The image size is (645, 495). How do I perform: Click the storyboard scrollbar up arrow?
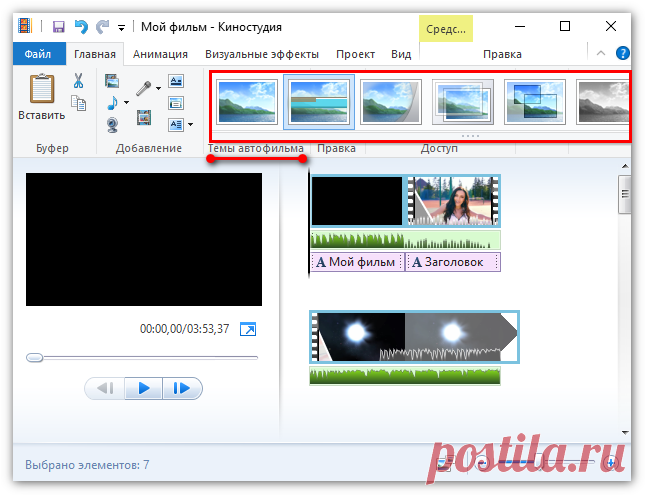coord(625,166)
